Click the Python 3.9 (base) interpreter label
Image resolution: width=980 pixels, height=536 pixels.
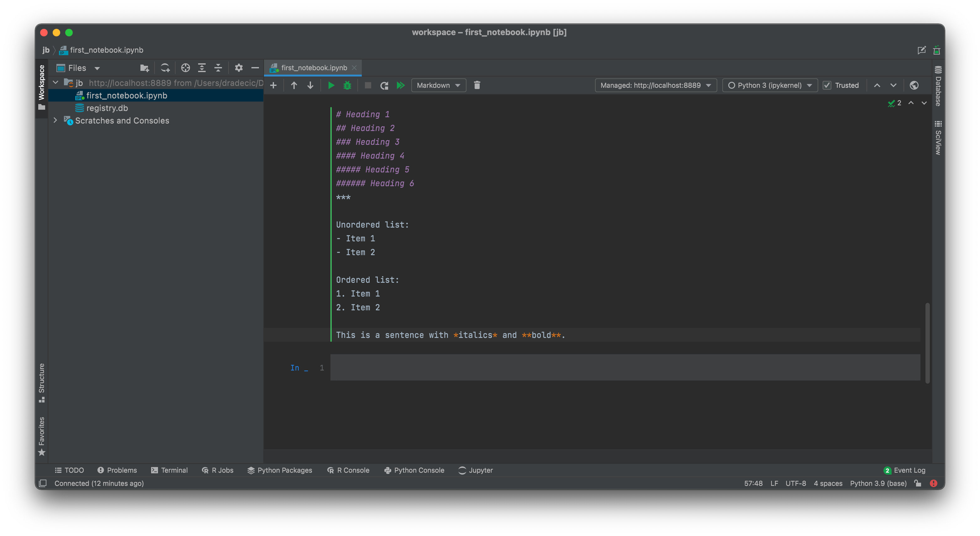click(878, 483)
